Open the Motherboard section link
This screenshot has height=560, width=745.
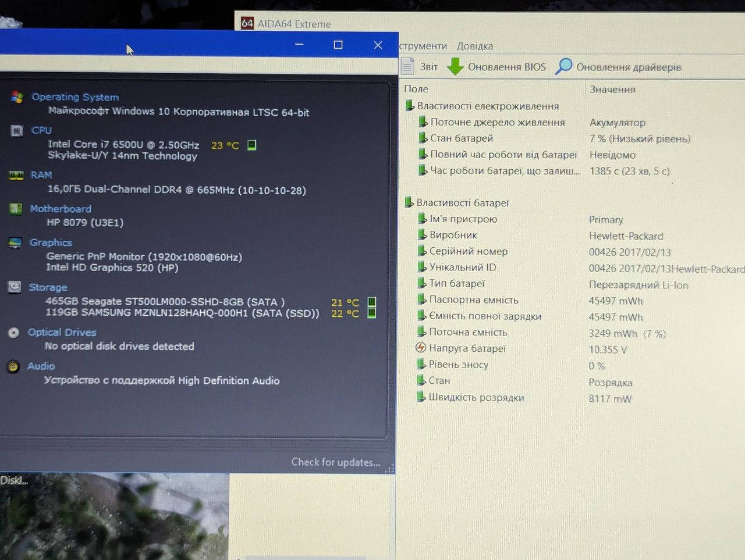pyautogui.click(x=61, y=209)
